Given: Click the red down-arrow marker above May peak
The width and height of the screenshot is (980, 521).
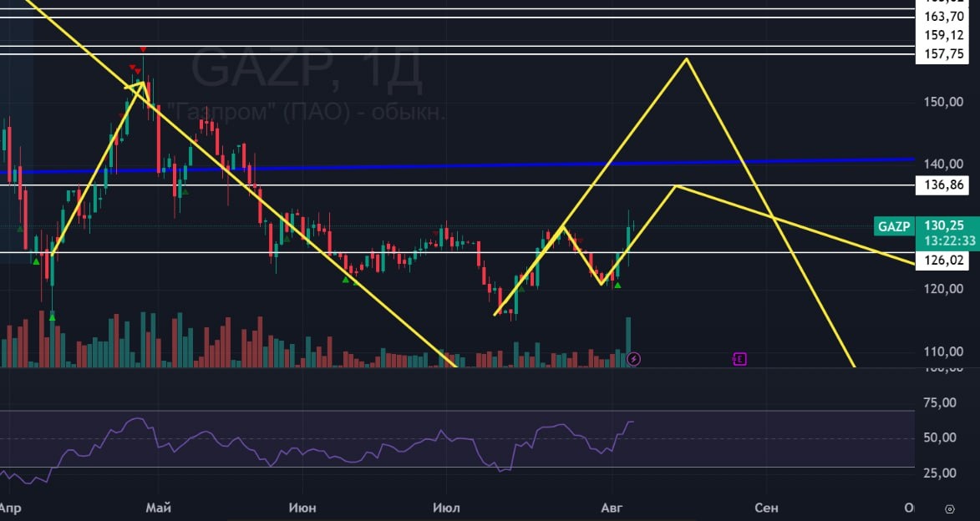Looking at the screenshot, I should pos(143,49).
